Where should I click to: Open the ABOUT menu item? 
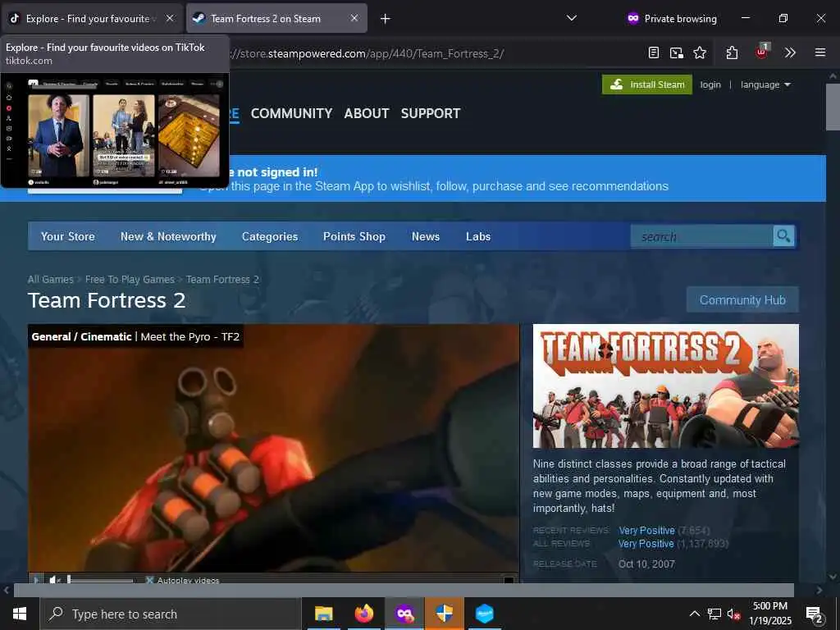click(x=367, y=113)
